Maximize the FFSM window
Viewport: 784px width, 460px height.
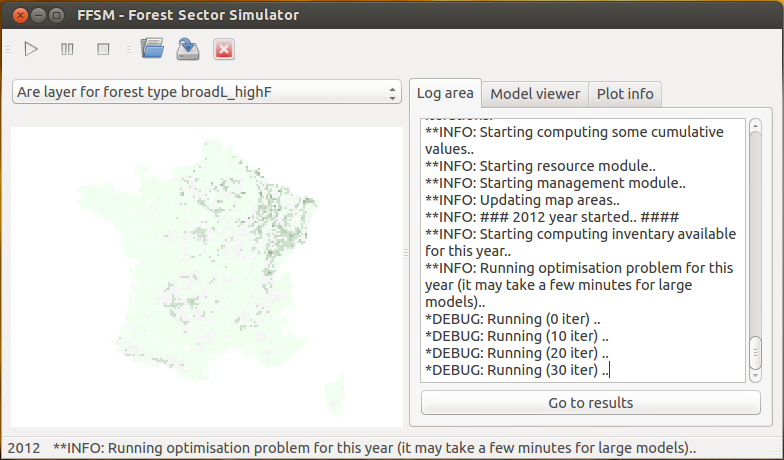click(x=56, y=16)
